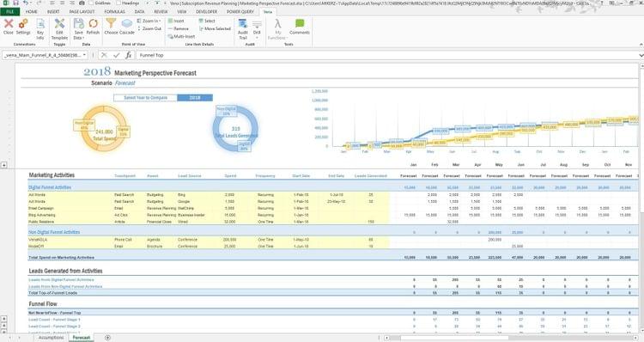
Task: Select the Blog Advertising activity cell
Action: pyautogui.click(x=42, y=215)
